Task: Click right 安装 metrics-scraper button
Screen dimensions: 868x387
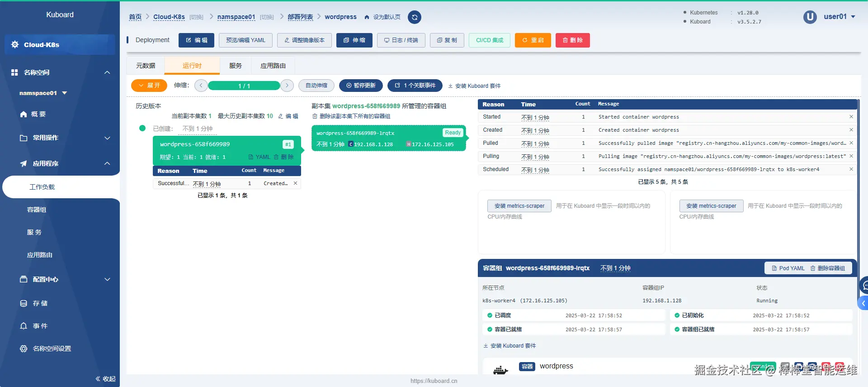Action: [711, 206]
